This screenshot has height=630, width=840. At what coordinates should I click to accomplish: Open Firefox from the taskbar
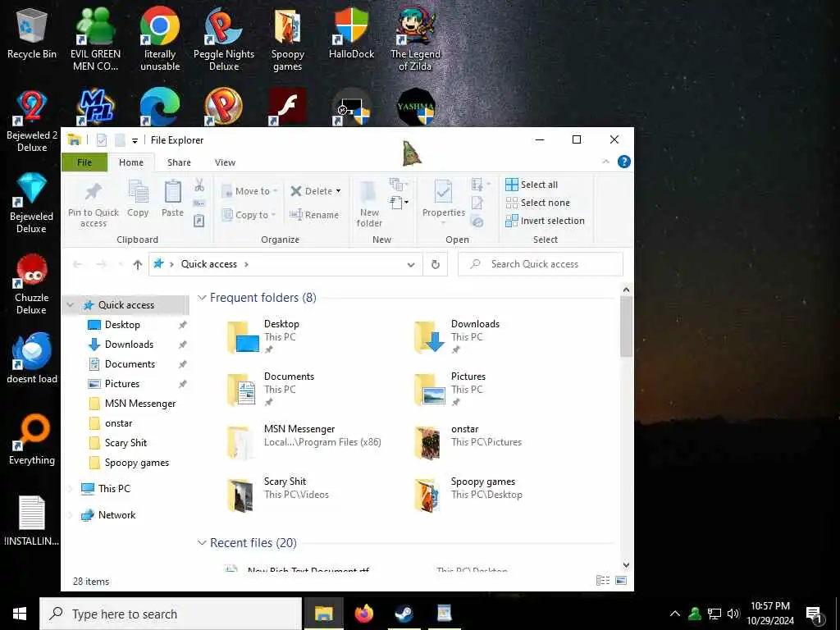(x=363, y=614)
